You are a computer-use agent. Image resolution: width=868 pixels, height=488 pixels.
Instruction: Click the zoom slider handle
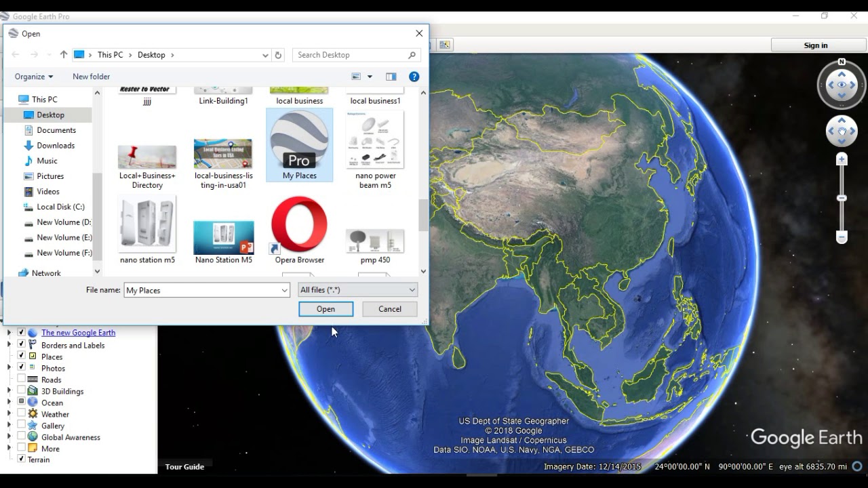tap(842, 198)
